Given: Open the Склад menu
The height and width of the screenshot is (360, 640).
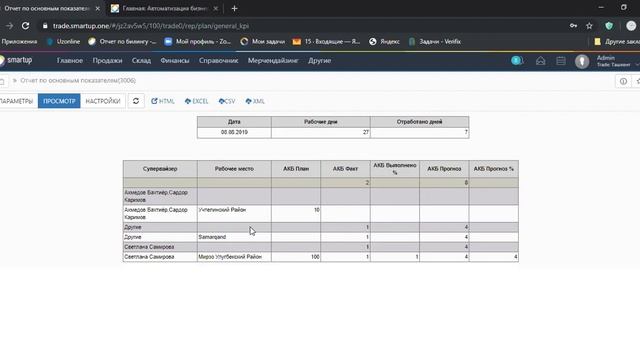Looking at the screenshot, I should pos(141,60).
